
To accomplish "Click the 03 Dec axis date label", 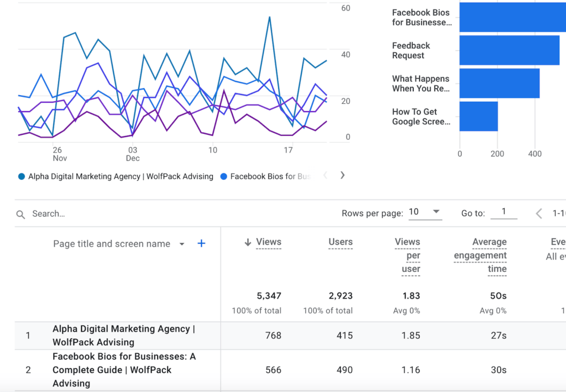I will [x=133, y=154].
